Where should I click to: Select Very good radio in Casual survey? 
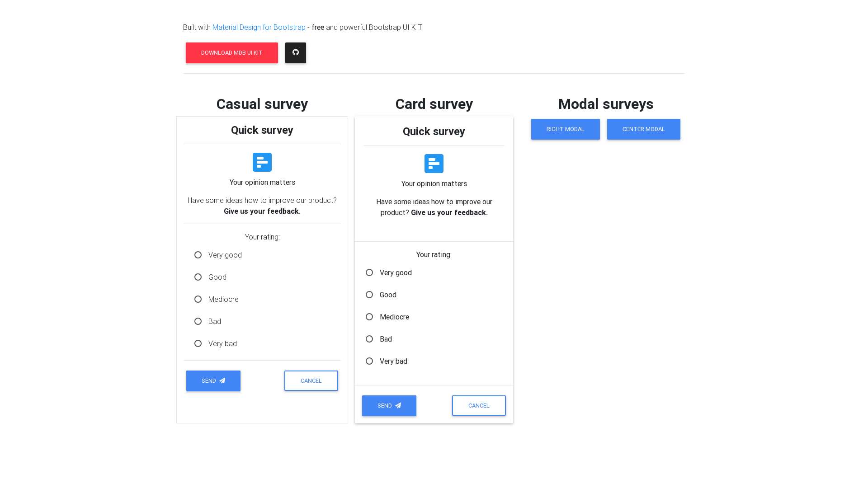pos(197,254)
